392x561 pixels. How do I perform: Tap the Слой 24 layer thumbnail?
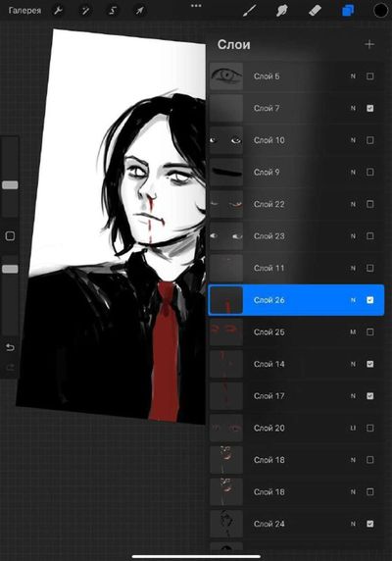tap(226, 524)
